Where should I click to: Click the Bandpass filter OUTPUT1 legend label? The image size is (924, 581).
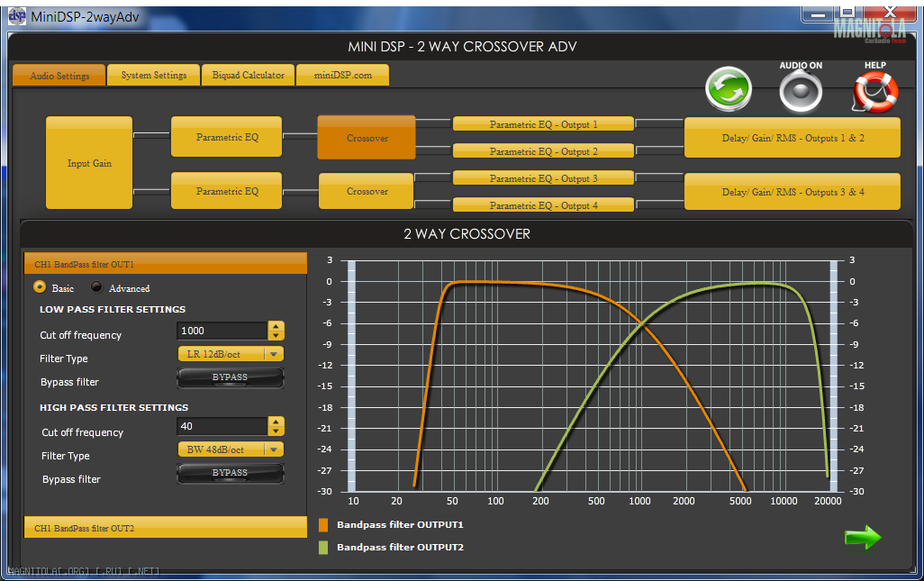coord(400,524)
